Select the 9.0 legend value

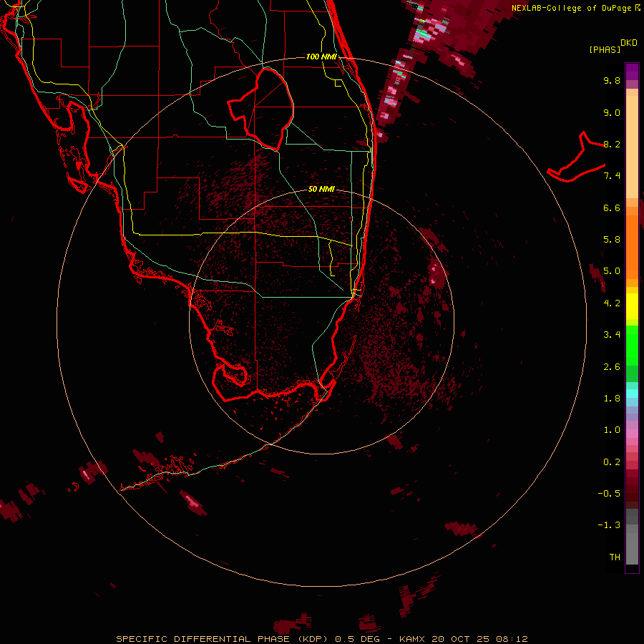click(x=612, y=113)
